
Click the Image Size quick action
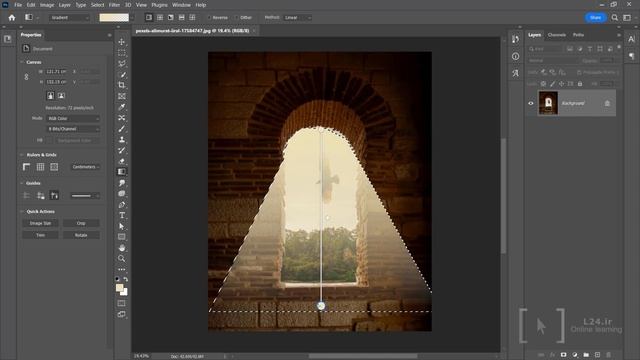[x=40, y=223]
